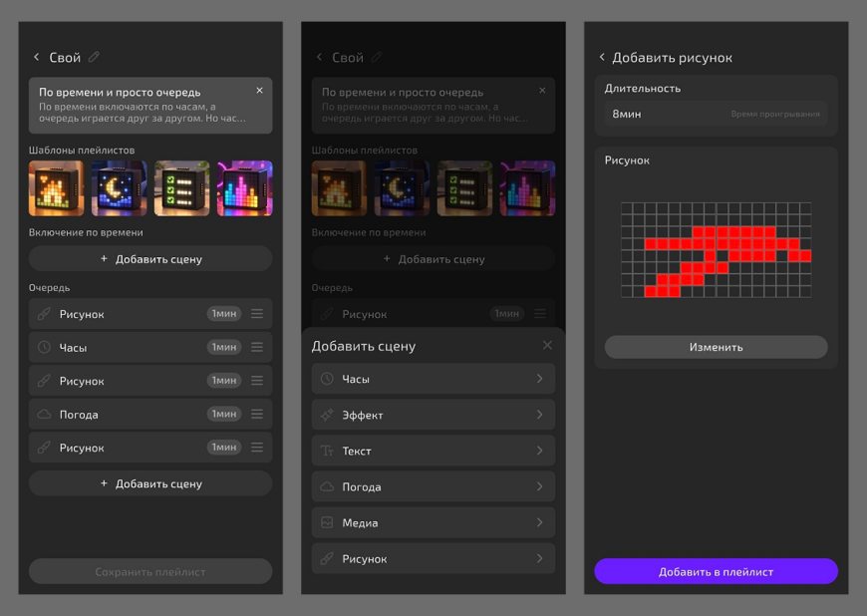867x616 pixels.
Task: Open the Часы chevron in the 'Добавить сцену' sheet
Action: coord(540,379)
